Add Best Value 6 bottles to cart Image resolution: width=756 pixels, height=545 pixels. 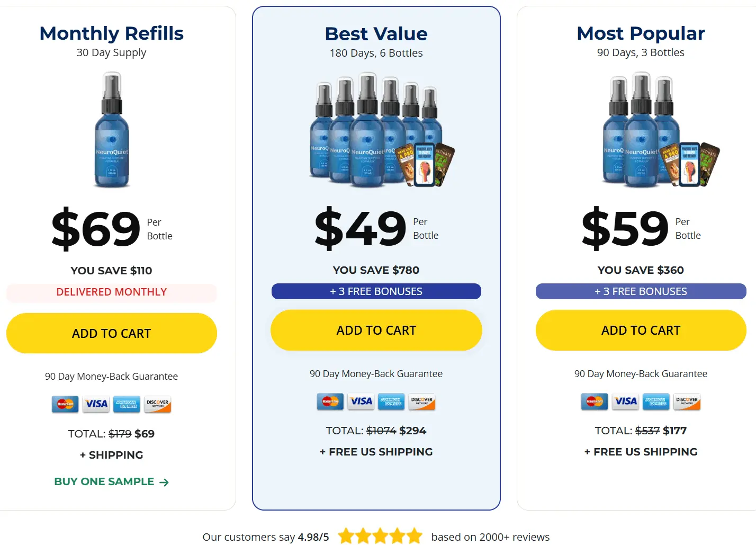[376, 330]
